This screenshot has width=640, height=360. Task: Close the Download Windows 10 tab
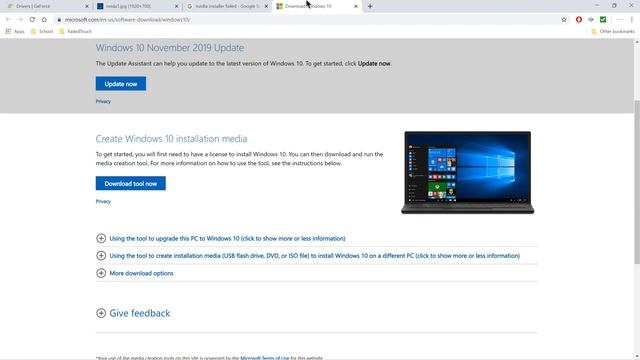click(x=356, y=7)
